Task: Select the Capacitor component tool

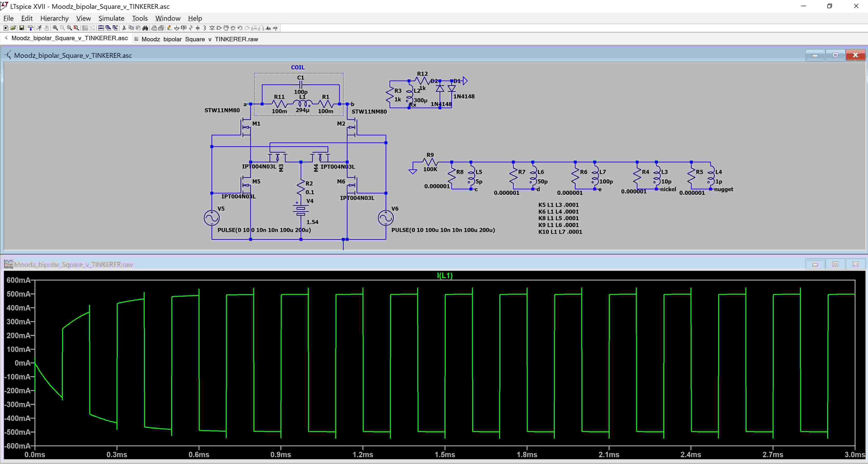Action: pyautogui.click(x=198, y=28)
